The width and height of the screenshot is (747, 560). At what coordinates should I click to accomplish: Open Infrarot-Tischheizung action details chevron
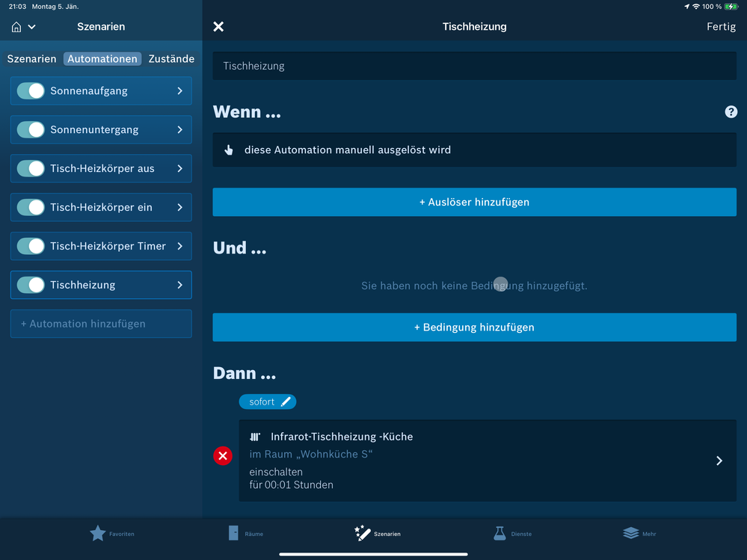point(719,461)
